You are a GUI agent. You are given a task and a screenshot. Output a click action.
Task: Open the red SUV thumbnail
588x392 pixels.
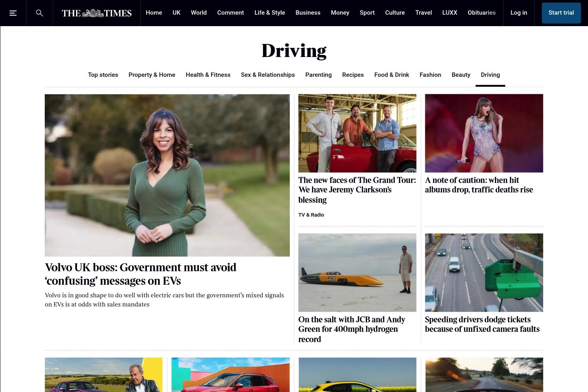(230, 375)
